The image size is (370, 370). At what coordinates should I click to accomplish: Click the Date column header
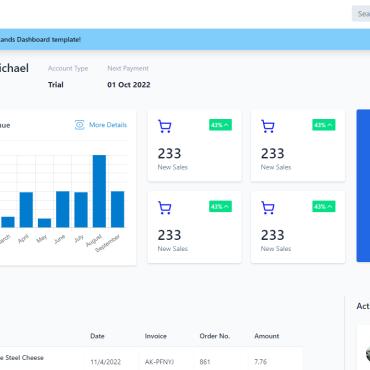[97, 336]
